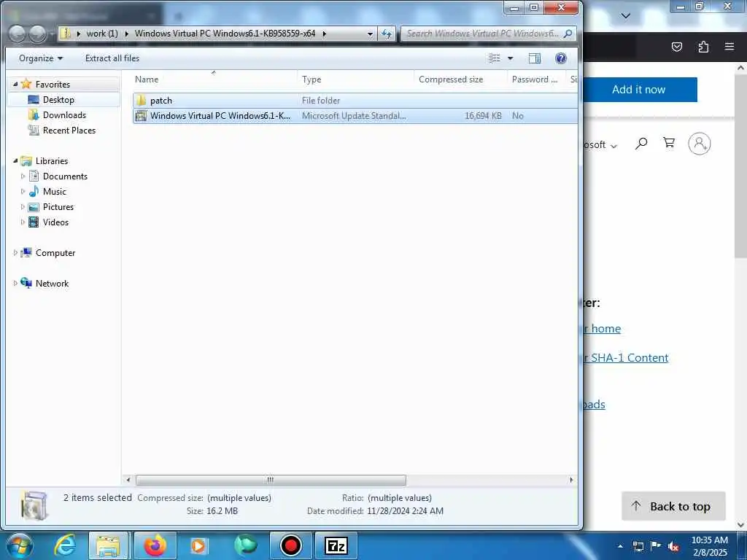Screen dimensions: 747x560
Task: Open Firefox tab list dropdown chevron
Action: click(626, 16)
